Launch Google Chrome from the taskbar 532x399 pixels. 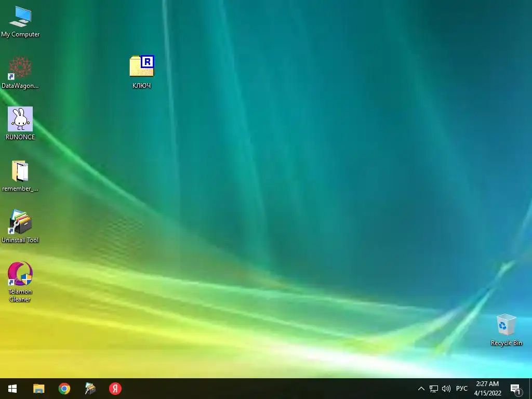[x=64, y=389]
